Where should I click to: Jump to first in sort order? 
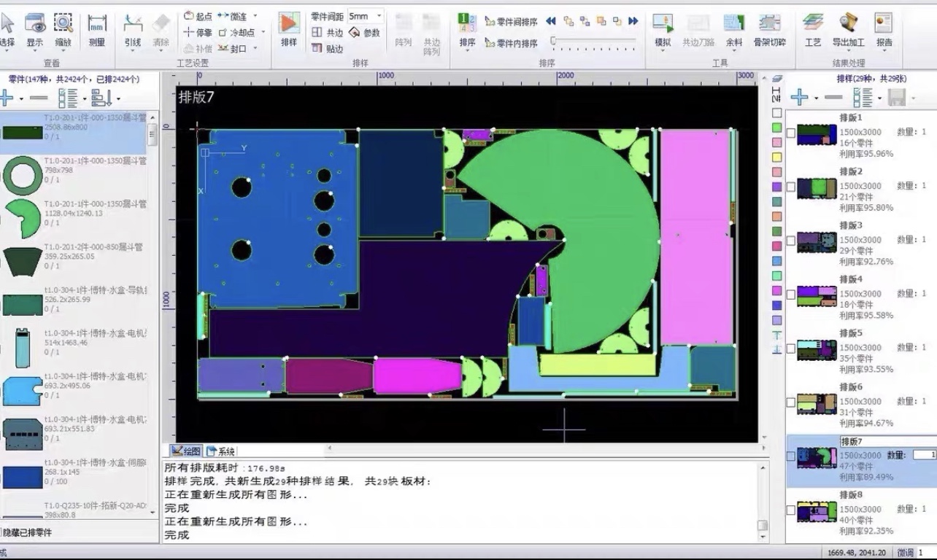[x=551, y=21]
